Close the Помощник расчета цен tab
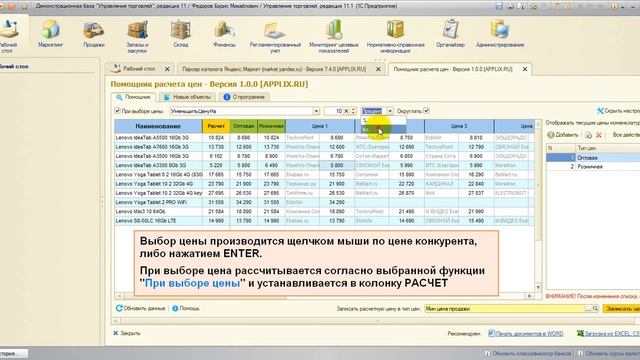The height and width of the screenshot is (360, 640). point(525,69)
